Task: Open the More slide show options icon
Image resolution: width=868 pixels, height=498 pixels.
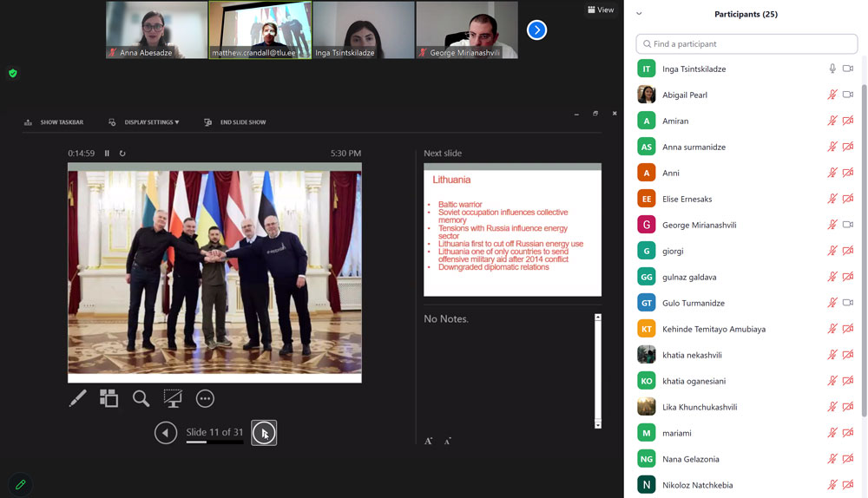Action: coord(205,398)
